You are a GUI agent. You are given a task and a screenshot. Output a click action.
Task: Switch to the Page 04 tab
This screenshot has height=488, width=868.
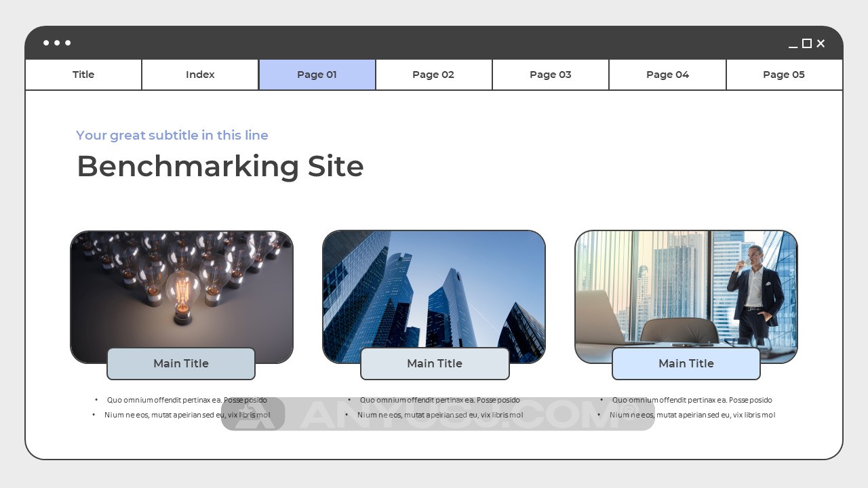point(667,75)
